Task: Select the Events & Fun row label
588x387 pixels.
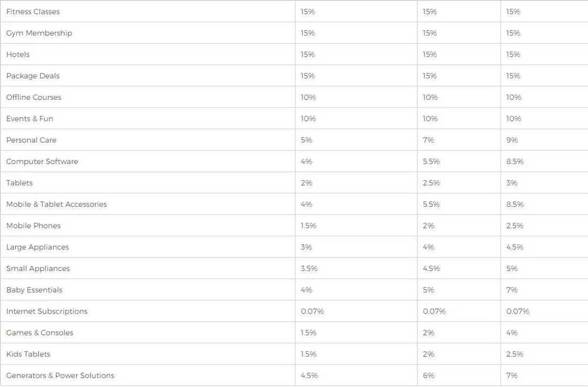Action: click(x=29, y=119)
